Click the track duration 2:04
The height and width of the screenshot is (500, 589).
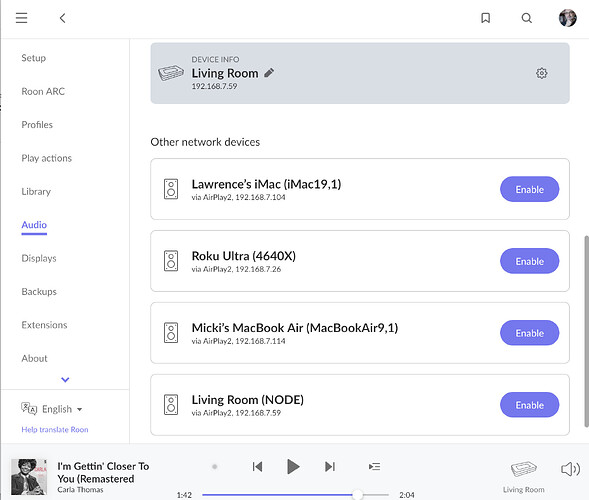(x=407, y=495)
